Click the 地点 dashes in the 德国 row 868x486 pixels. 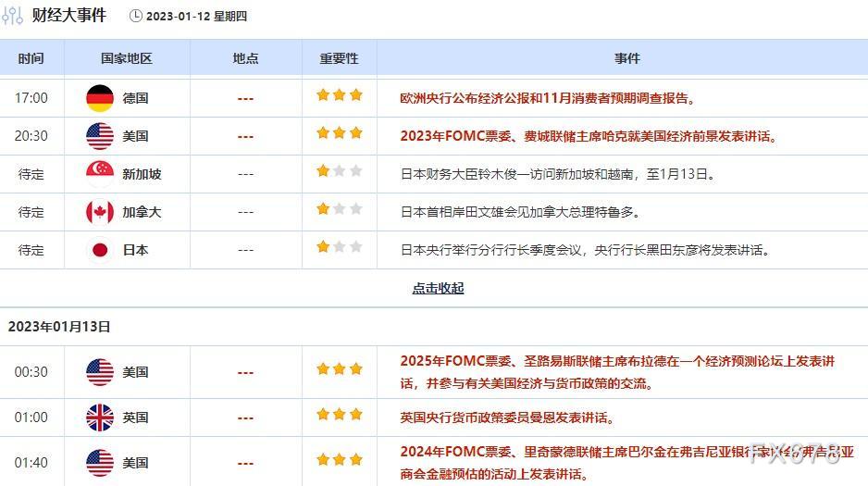(x=246, y=99)
